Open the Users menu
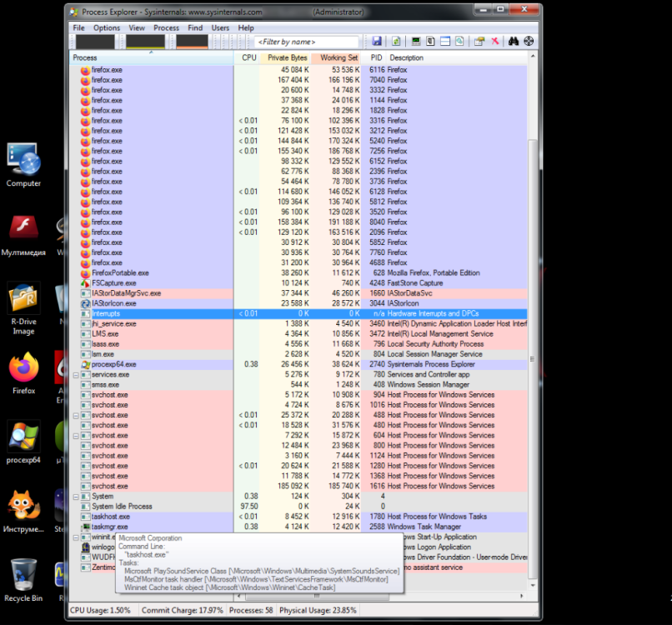The image size is (672, 625). coord(220,27)
